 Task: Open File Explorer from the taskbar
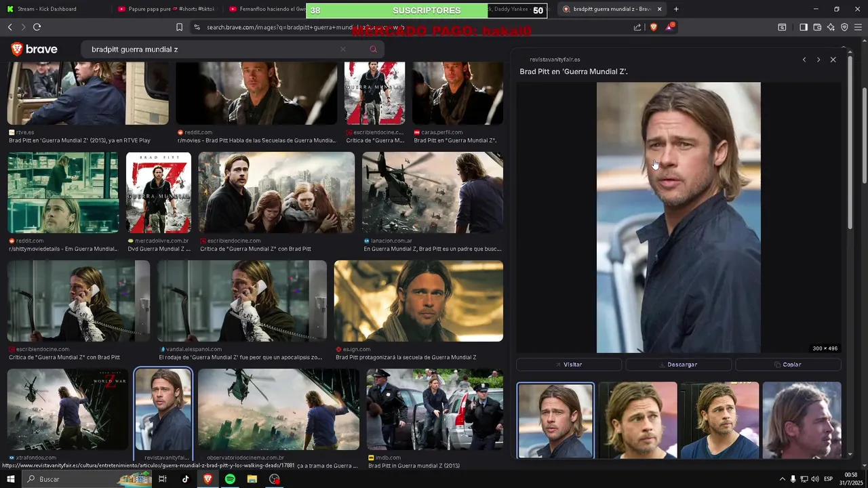pos(252,479)
